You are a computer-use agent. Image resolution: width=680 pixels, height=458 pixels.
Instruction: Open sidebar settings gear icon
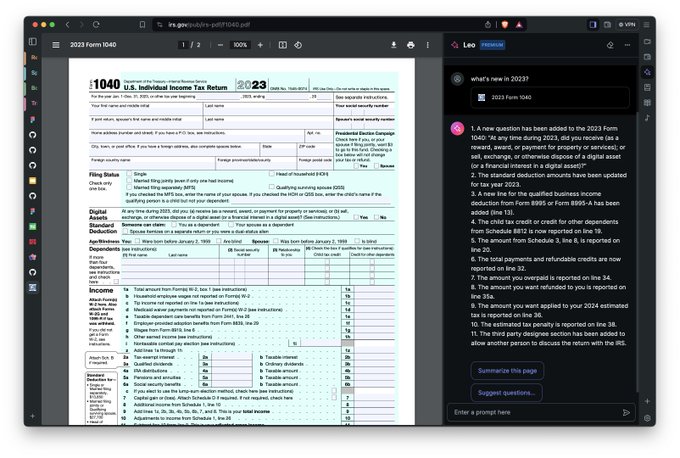point(647,418)
